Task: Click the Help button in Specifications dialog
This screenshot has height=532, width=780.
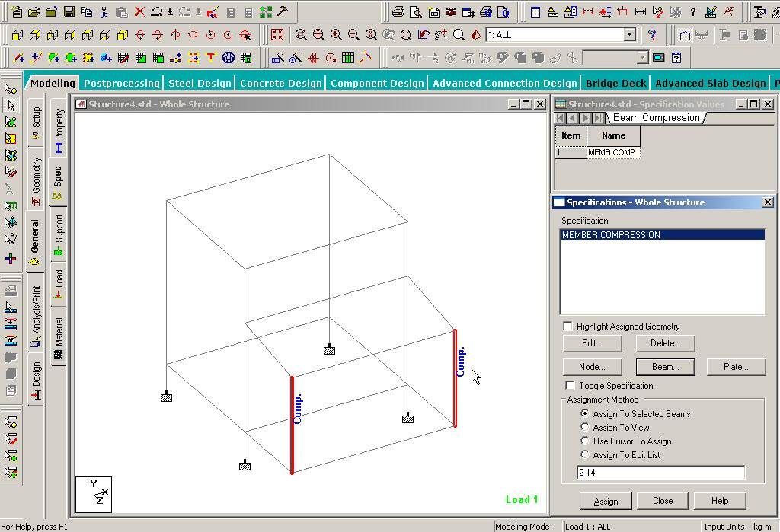Action: [719, 501]
